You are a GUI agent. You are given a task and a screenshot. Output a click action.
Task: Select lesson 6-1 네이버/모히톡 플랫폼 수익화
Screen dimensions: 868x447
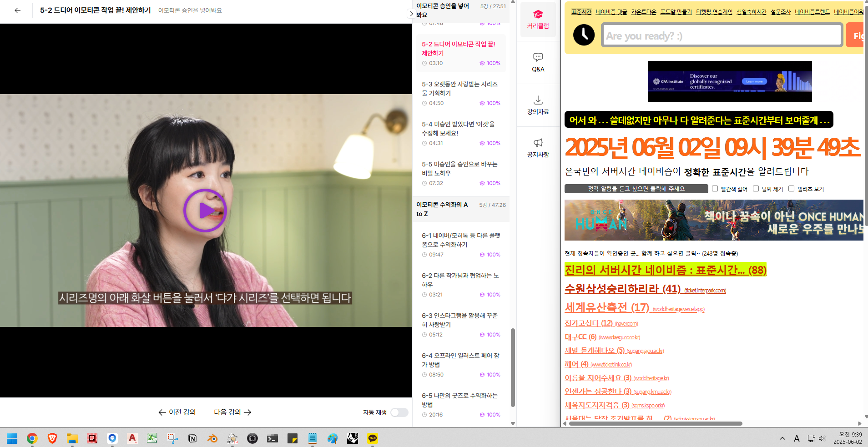tap(461, 245)
